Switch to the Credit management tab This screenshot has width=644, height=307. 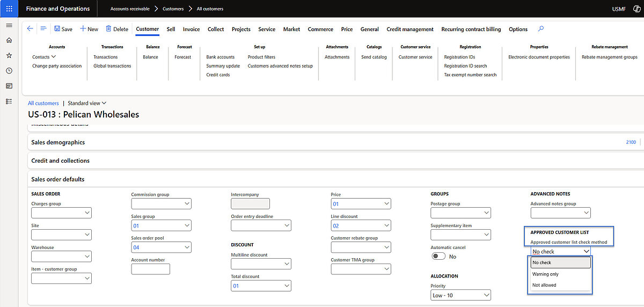(410, 29)
